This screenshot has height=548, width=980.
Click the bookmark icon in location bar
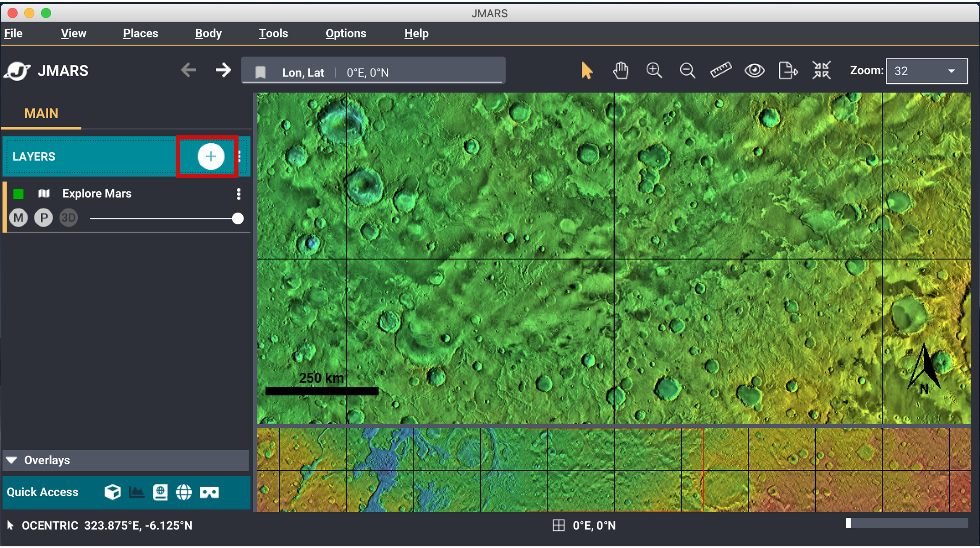coord(260,72)
